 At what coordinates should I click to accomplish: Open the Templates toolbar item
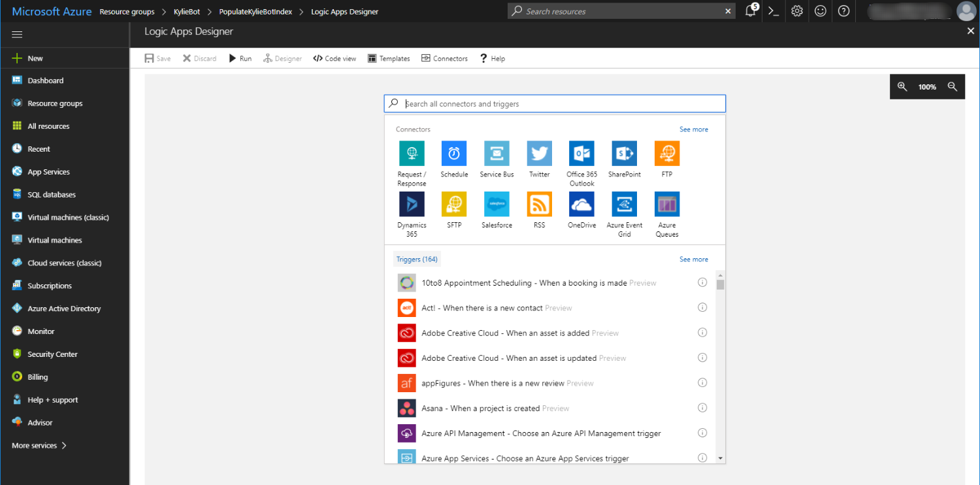pos(389,58)
